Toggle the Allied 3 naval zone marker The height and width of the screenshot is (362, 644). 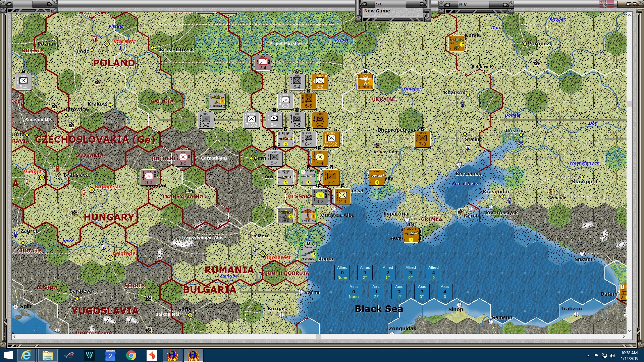pyautogui.click(x=411, y=272)
